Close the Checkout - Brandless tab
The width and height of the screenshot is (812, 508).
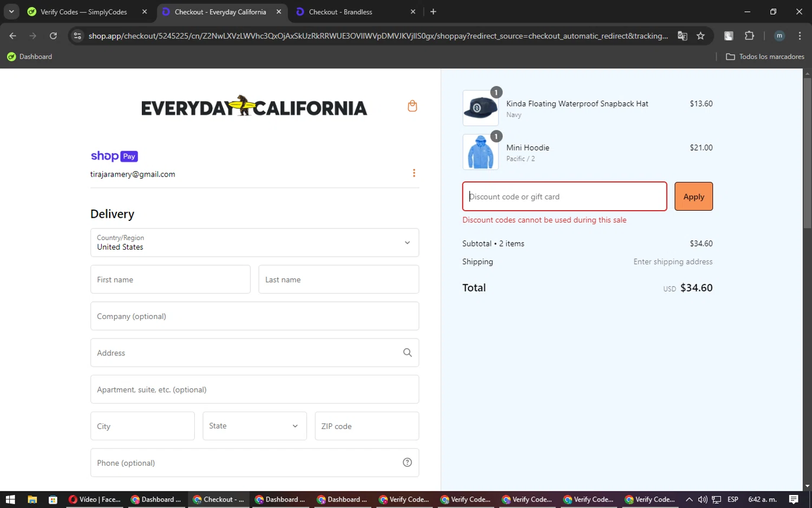tap(413, 11)
